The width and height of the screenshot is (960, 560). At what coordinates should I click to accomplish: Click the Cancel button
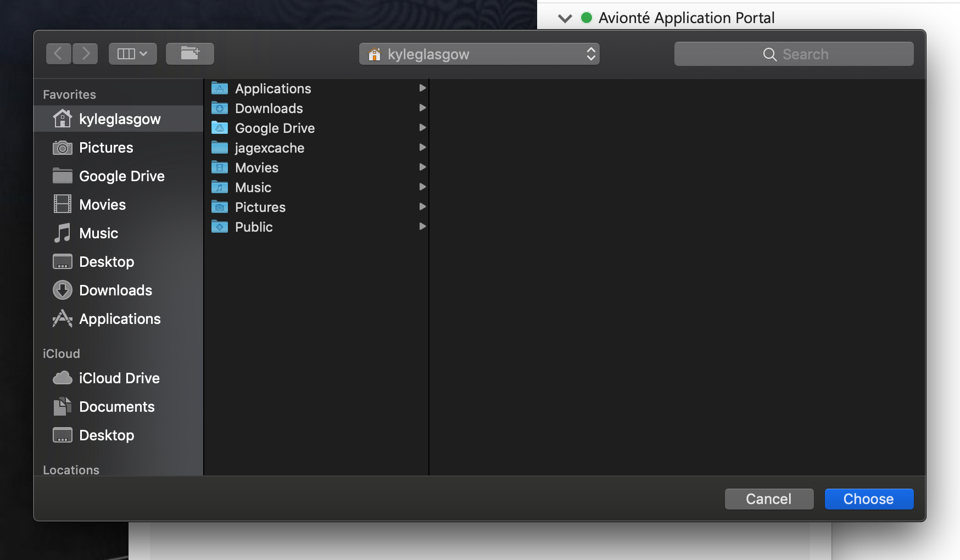(x=769, y=499)
